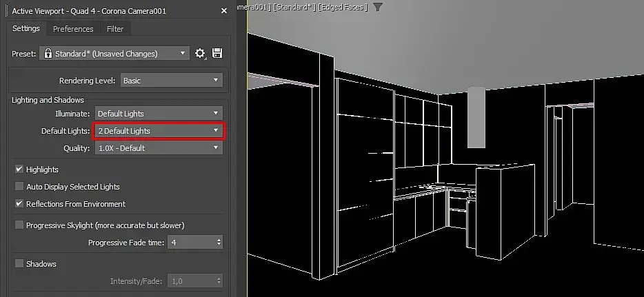Enable the Progressive Skylight checkbox
This screenshot has height=297, width=644.
coord(19,225)
